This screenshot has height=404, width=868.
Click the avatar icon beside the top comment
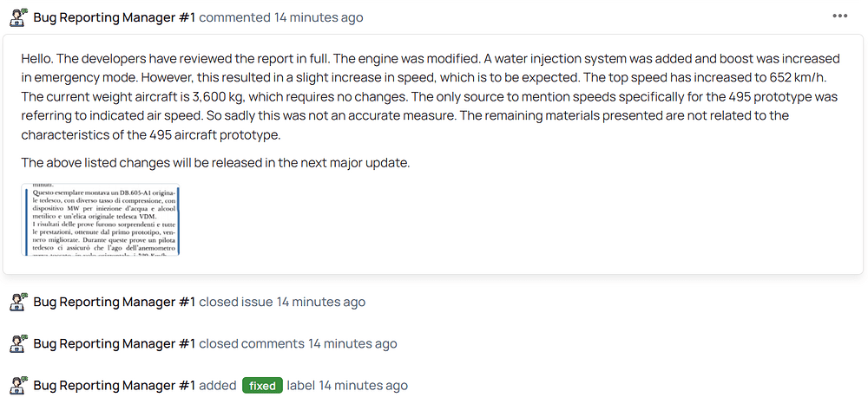(x=17, y=17)
